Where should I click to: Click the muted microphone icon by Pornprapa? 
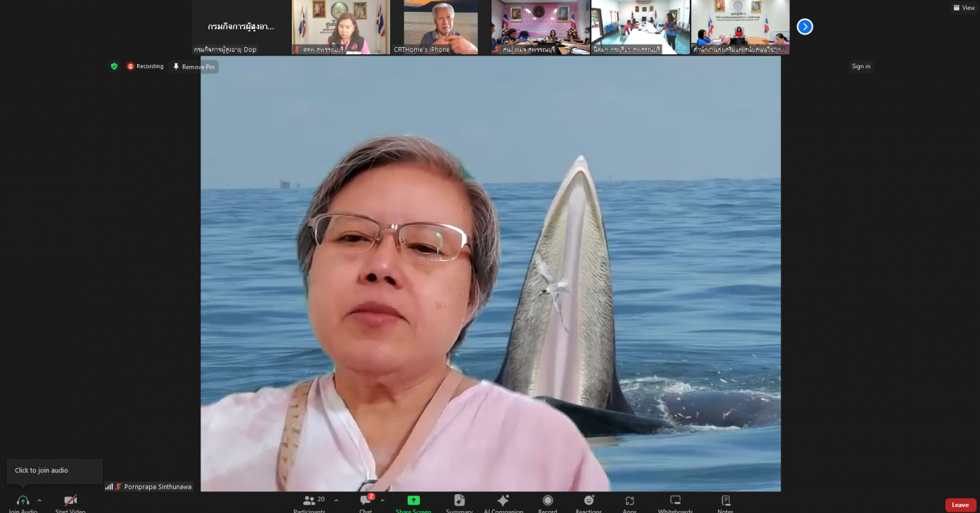tap(118, 486)
